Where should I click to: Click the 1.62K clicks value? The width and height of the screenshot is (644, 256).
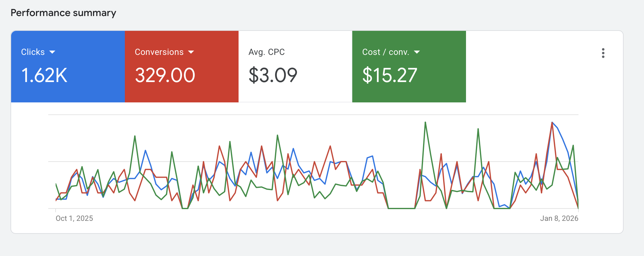pyautogui.click(x=44, y=75)
